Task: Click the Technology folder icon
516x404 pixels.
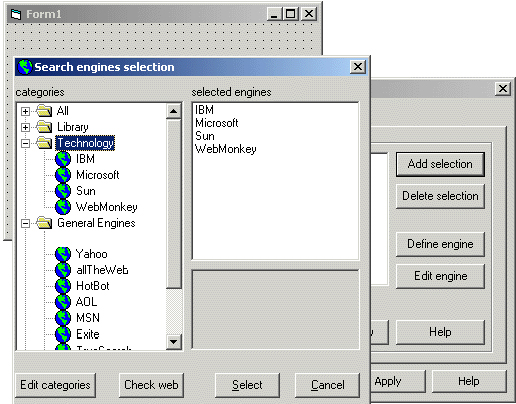Action: point(44,143)
